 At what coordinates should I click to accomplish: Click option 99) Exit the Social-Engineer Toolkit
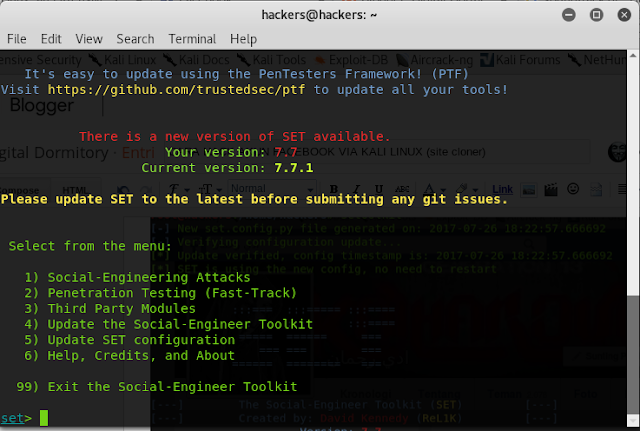tap(157, 387)
